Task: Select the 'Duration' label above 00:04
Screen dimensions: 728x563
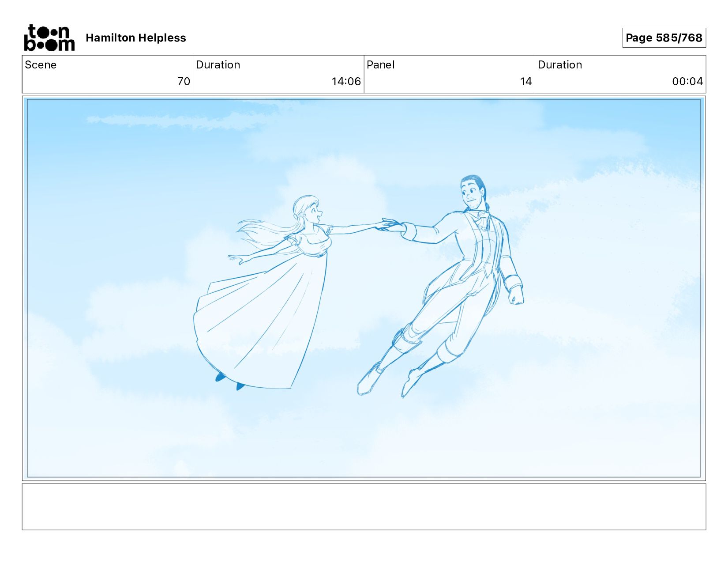Action: (560, 65)
